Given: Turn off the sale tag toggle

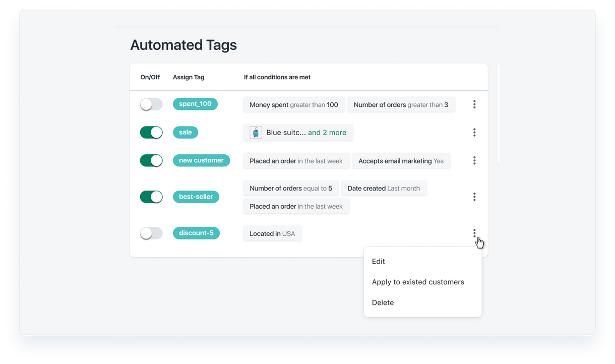Looking at the screenshot, I should coord(151,133).
